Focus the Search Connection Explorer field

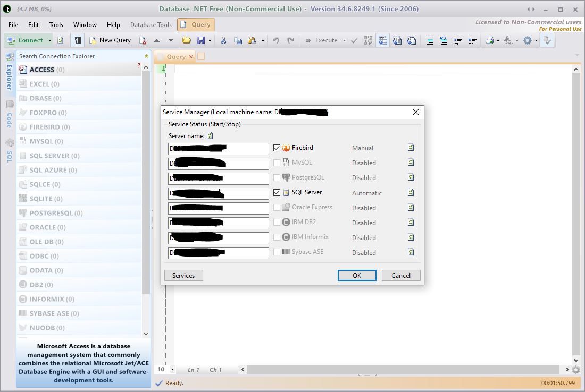80,56
